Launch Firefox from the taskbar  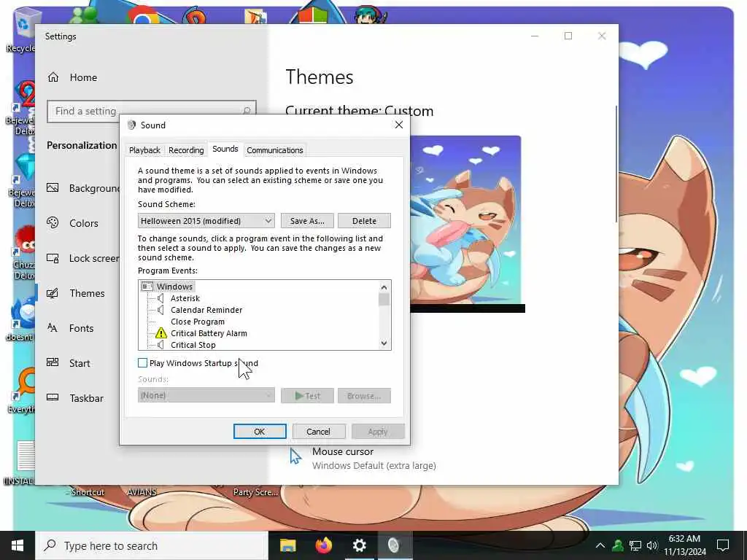coord(323,545)
